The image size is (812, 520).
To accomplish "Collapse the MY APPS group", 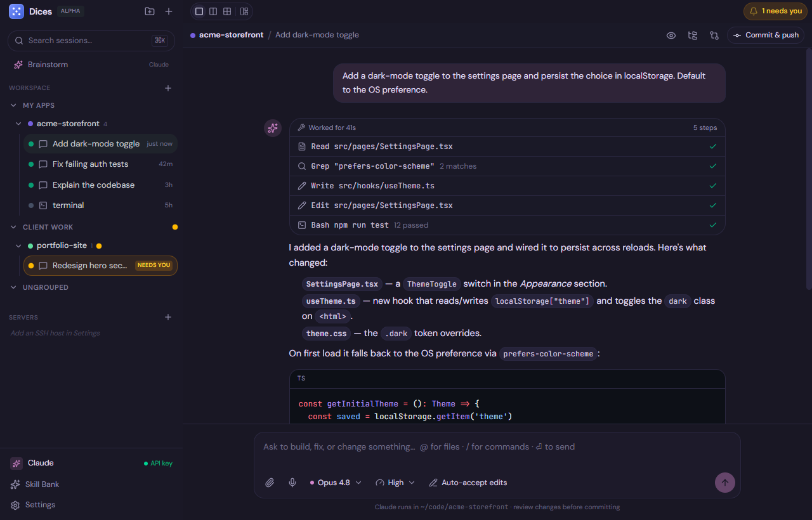I will [x=14, y=105].
